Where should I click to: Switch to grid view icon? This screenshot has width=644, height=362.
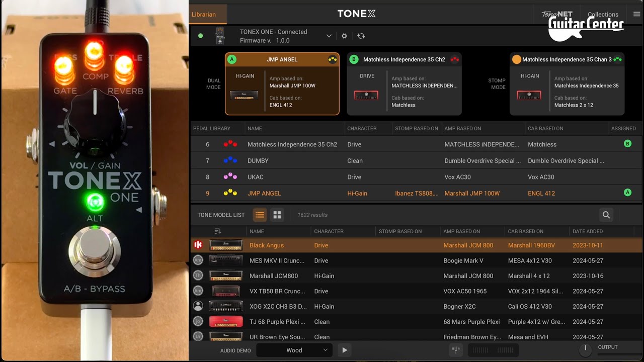click(277, 215)
